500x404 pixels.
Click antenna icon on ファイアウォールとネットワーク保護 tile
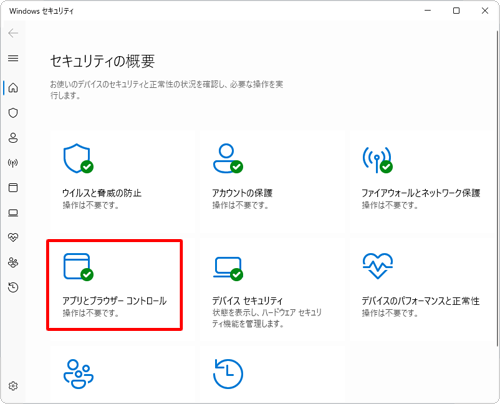pyautogui.click(x=377, y=159)
